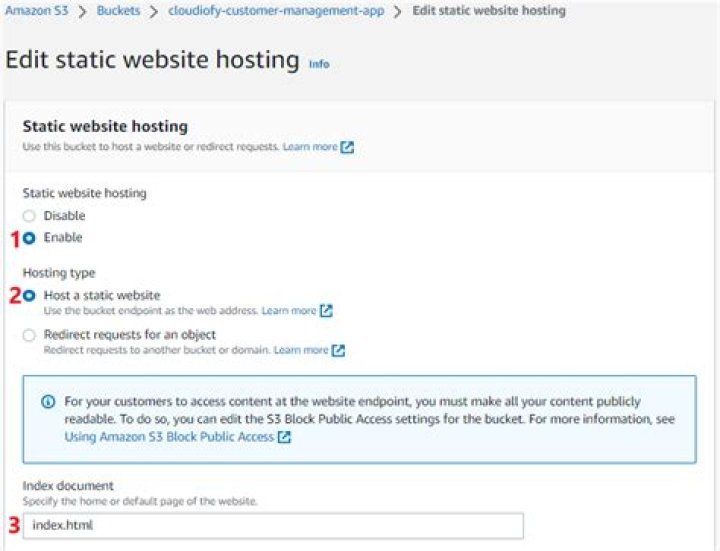720x551 pixels.
Task: Choose Host a static website radio
Action: tap(29, 296)
